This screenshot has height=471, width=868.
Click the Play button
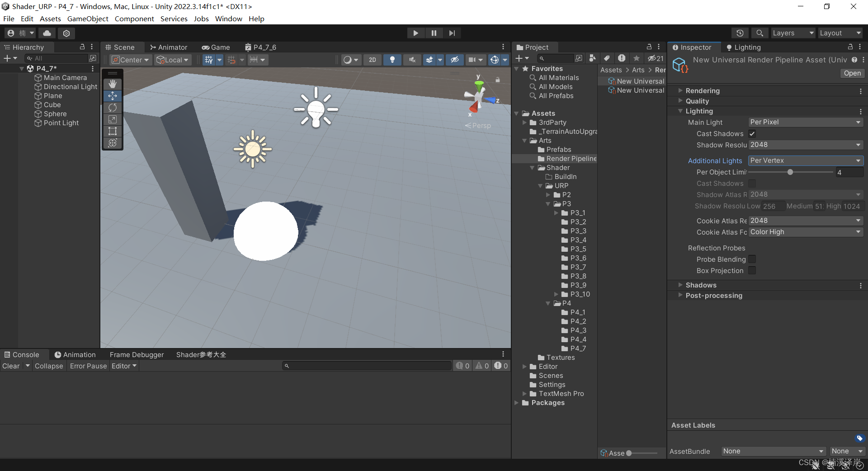point(415,33)
